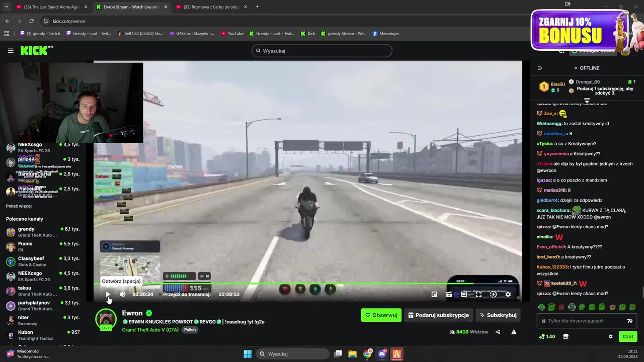This screenshot has height=362, width=644.
Task: Open Classybeef recommended channel
Action: (x=43, y=261)
